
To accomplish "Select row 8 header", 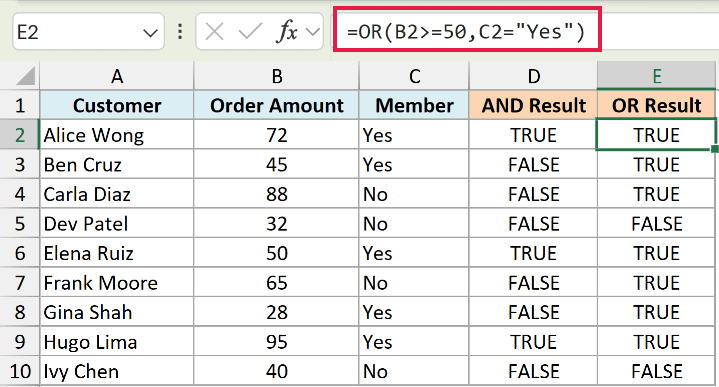I will coord(20,312).
